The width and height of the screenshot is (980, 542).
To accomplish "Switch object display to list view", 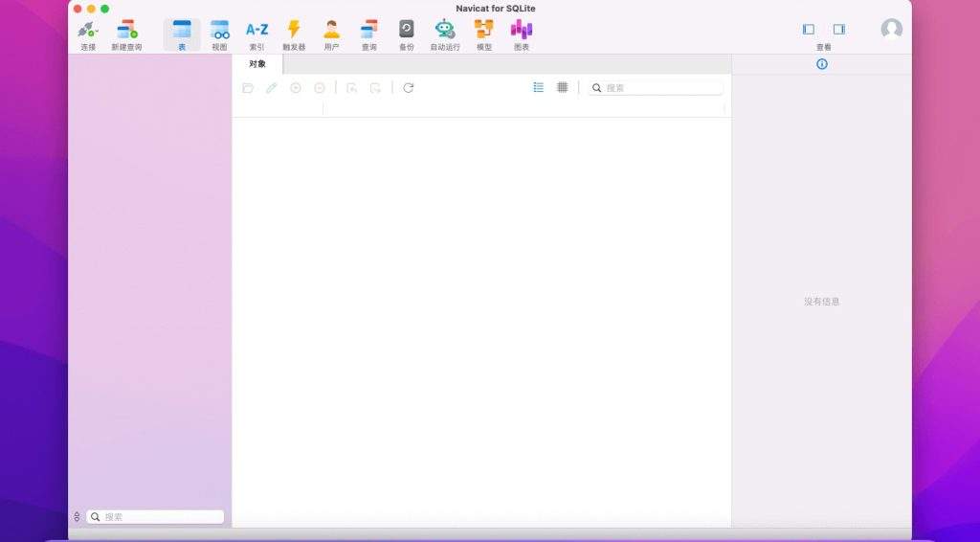I will (x=538, y=87).
